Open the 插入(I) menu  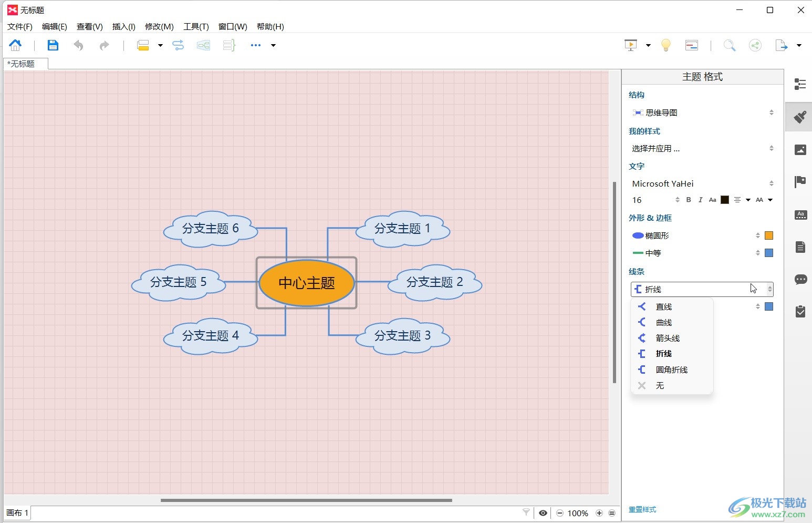[124, 27]
